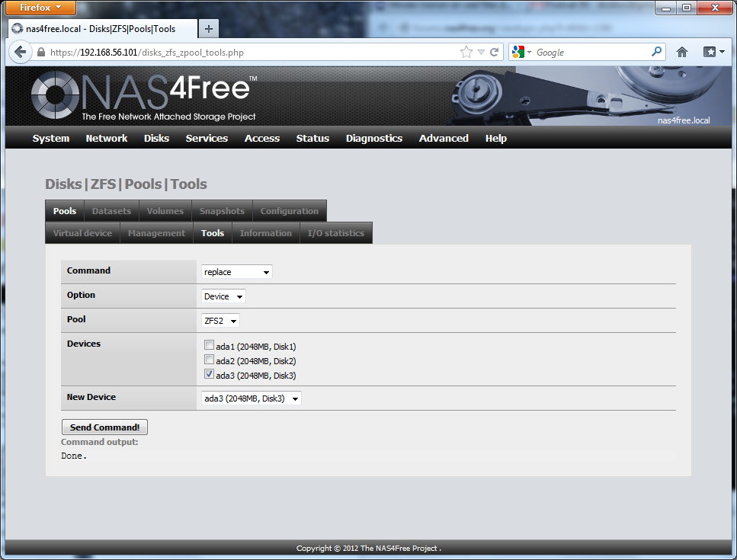This screenshot has height=560, width=737.
Task: Click the NAS4Free logo
Action: [144, 95]
